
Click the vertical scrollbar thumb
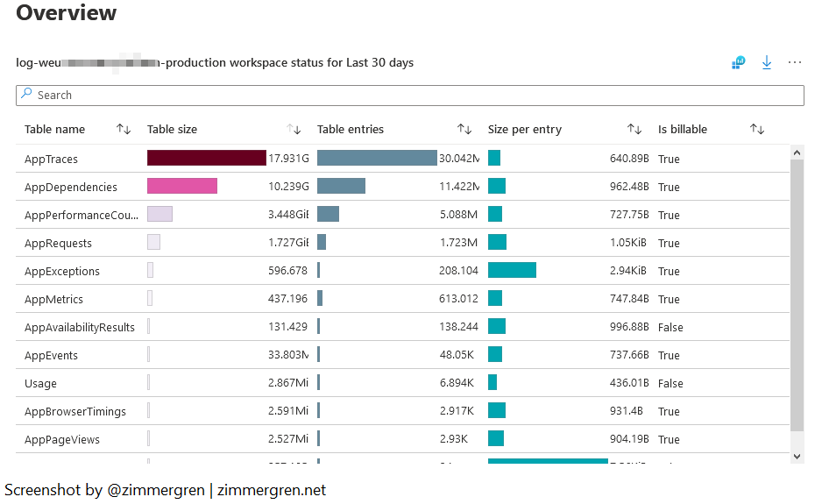pyautogui.click(x=797, y=294)
